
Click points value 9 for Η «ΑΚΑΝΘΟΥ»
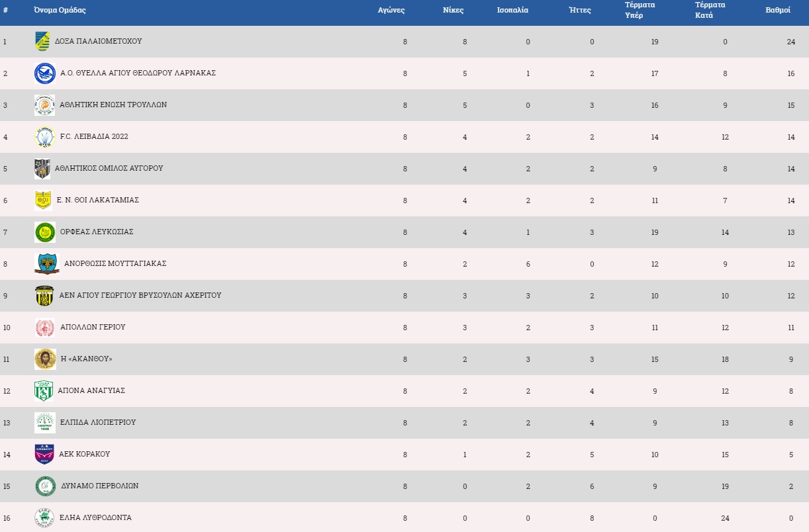(x=791, y=359)
